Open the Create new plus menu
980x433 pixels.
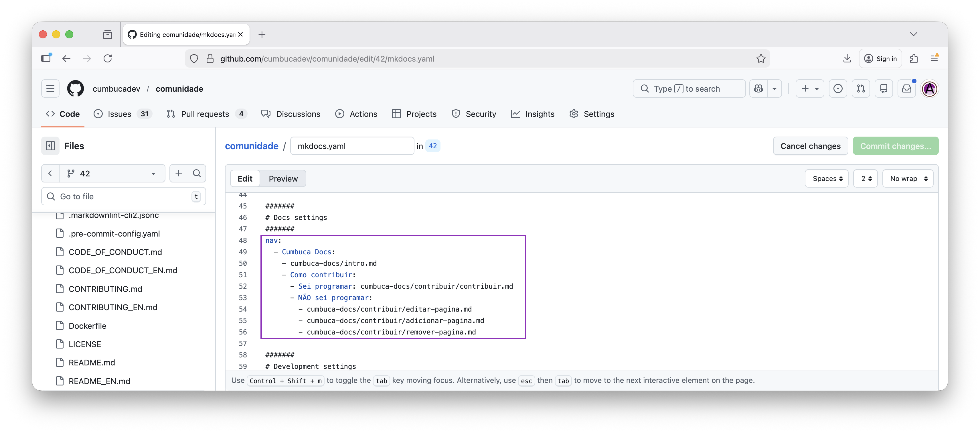[x=810, y=89]
